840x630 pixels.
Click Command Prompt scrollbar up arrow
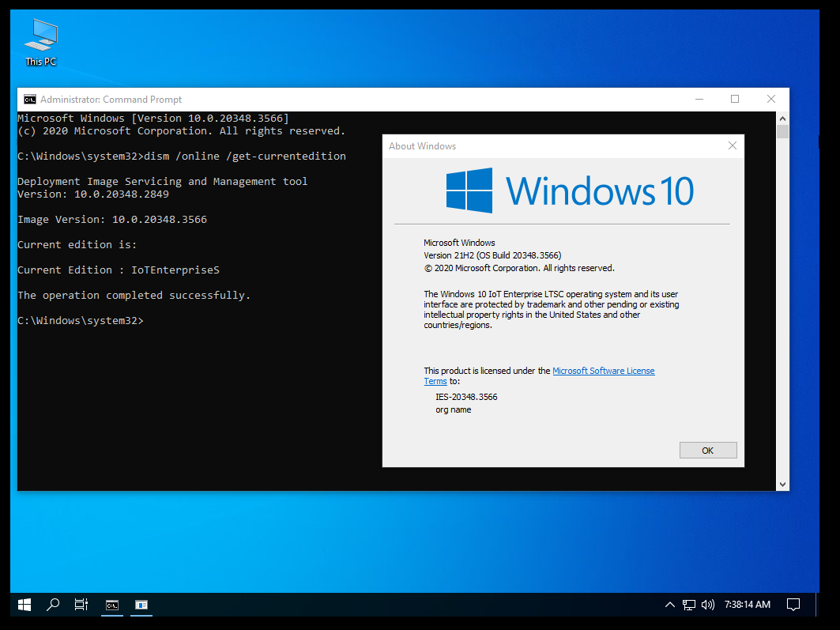782,119
